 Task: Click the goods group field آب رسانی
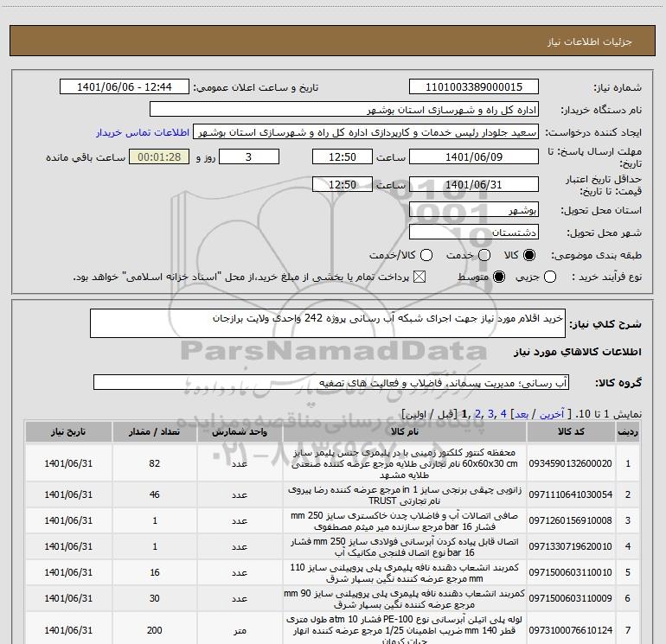[x=331, y=382]
